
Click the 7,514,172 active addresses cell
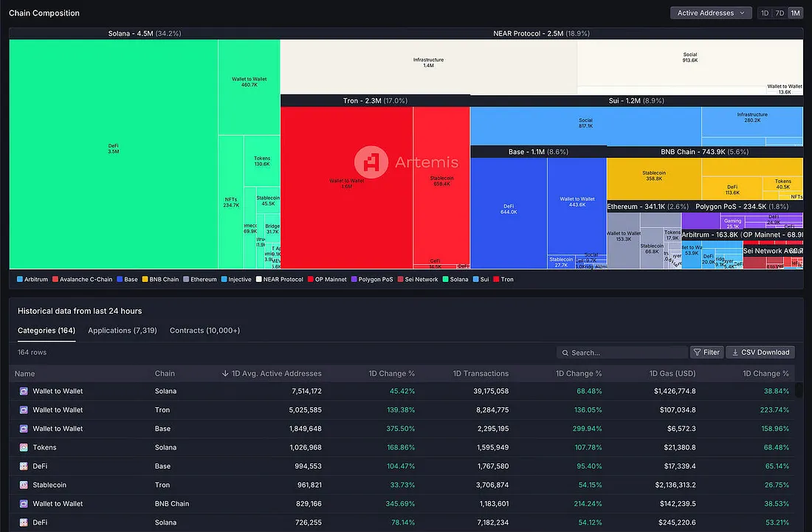(x=306, y=391)
